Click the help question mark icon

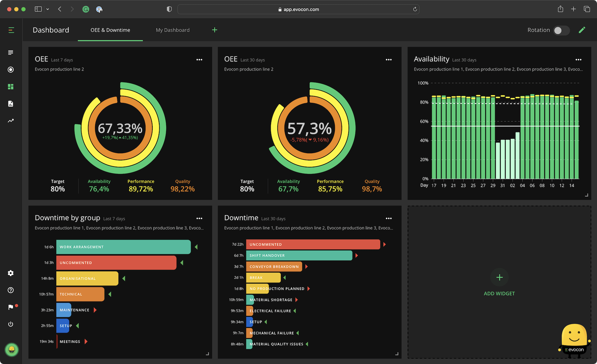click(x=11, y=290)
